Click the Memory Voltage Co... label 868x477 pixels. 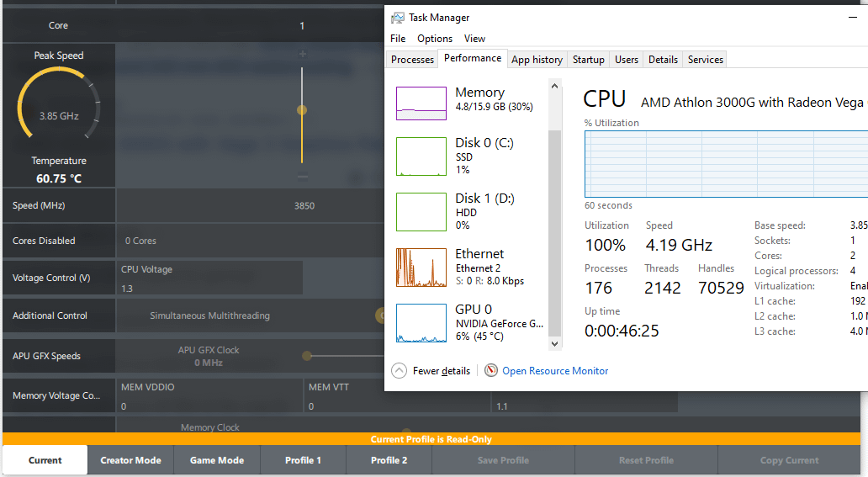click(x=56, y=395)
